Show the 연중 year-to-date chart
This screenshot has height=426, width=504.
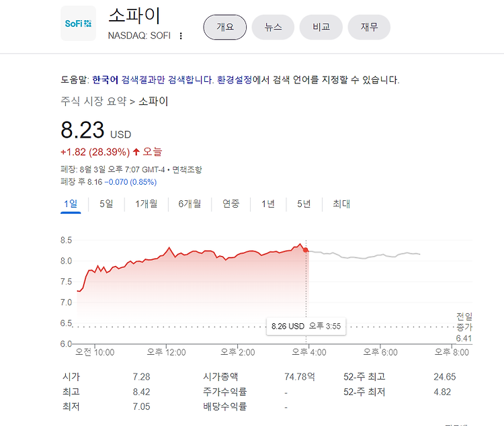coord(230,204)
